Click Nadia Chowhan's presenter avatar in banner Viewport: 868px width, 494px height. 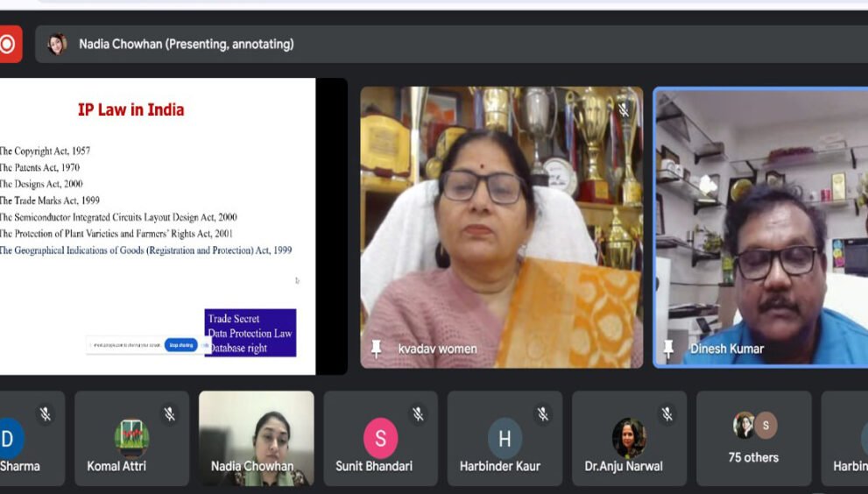tap(56, 44)
